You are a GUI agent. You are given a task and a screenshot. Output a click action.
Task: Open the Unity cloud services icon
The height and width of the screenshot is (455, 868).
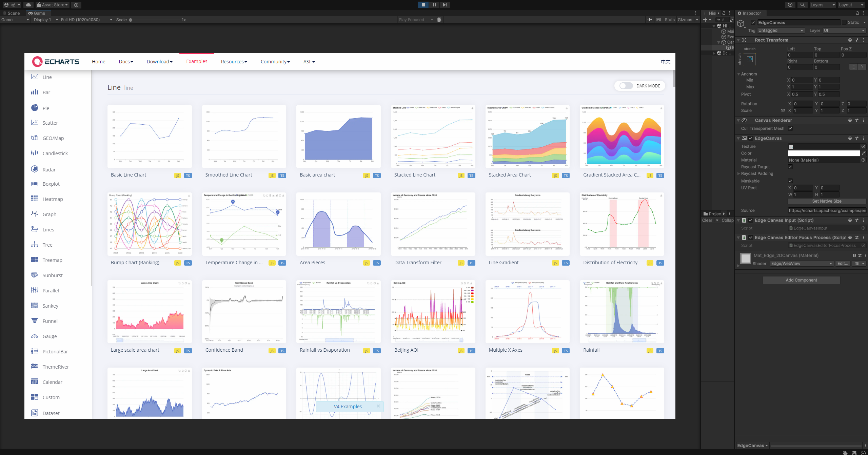pos(28,5)
